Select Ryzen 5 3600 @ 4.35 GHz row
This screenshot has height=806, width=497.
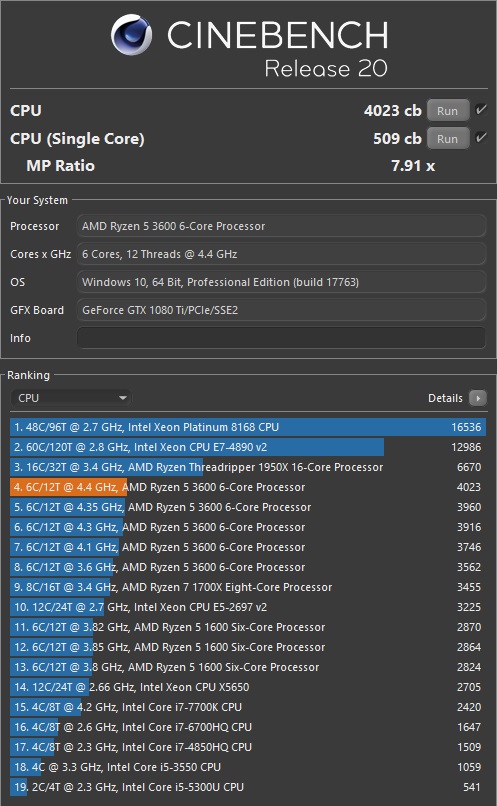(x=248, y=507)
